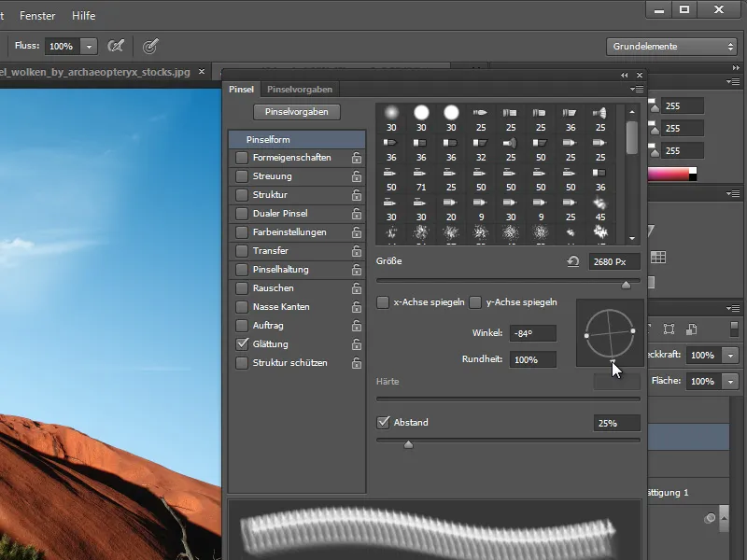Open Fläche fill dropdown arrow
The width and height of the screenshot is (747, 560).
coord(730,382)
